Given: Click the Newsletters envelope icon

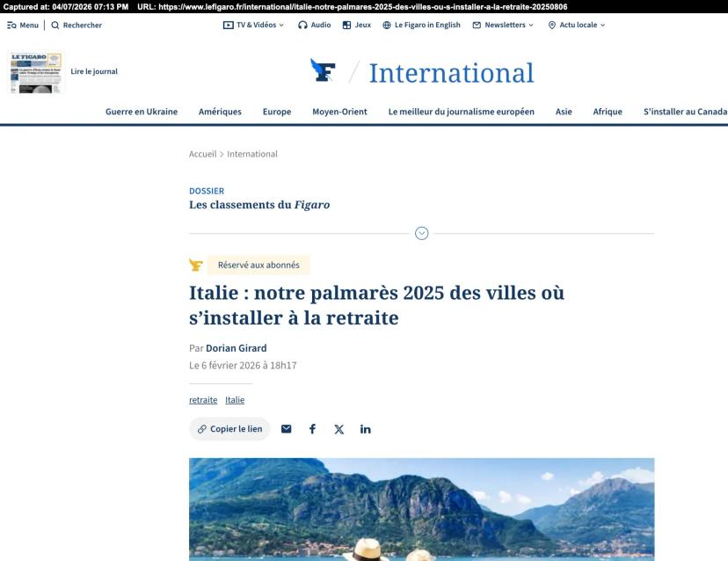Looking at the screenshot, I should tap(477, 25).
